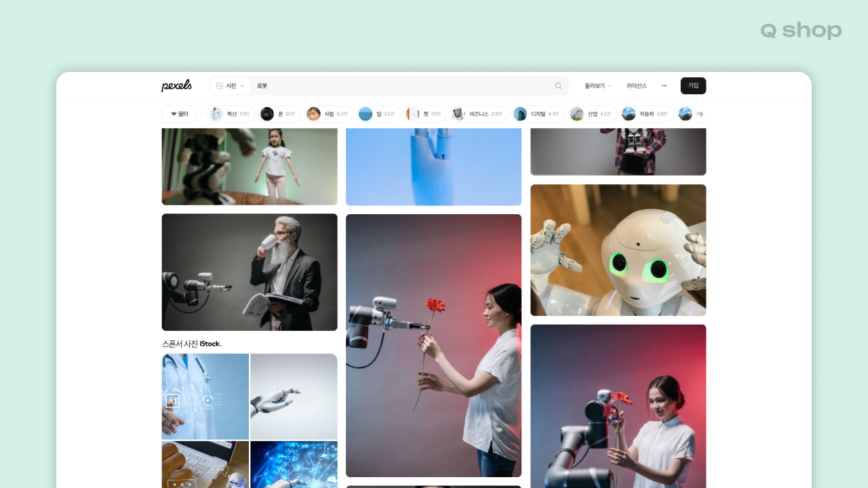Viewport: 868px width, 488px height.
Task: Go to the Pexels home logo
Action: (x=176, y=85)
